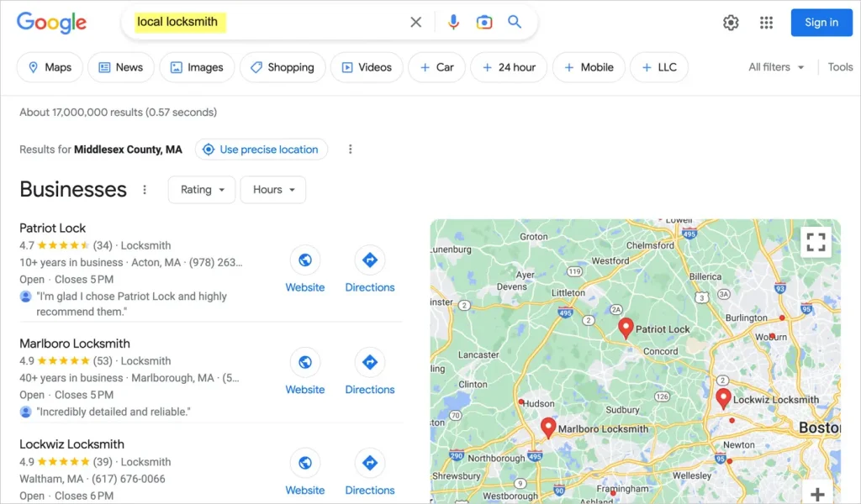Switch to the Videos tab

(367, 67)
